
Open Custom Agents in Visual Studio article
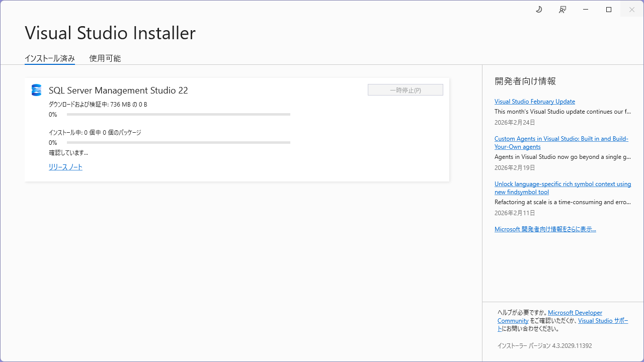click(x=561, y=139)
